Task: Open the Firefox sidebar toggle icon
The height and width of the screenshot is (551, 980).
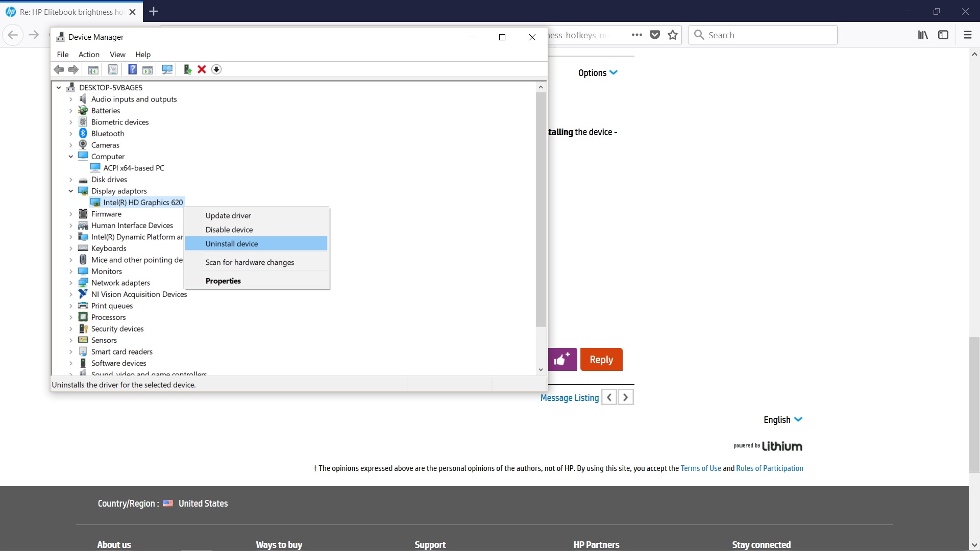Action: [943, 35]
